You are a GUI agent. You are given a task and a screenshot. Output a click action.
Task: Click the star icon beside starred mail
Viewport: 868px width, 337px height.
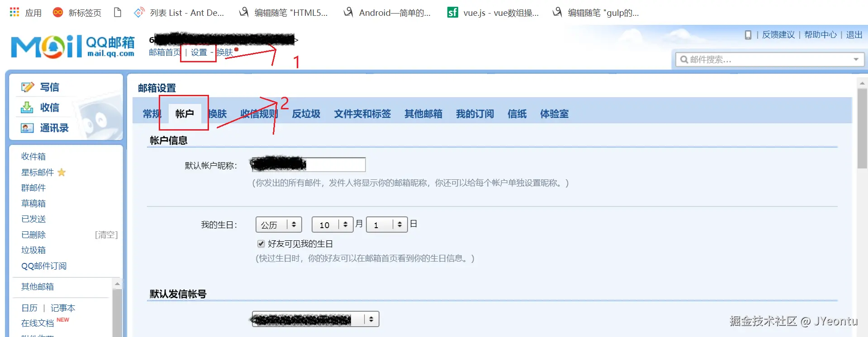tap(62, 172)
